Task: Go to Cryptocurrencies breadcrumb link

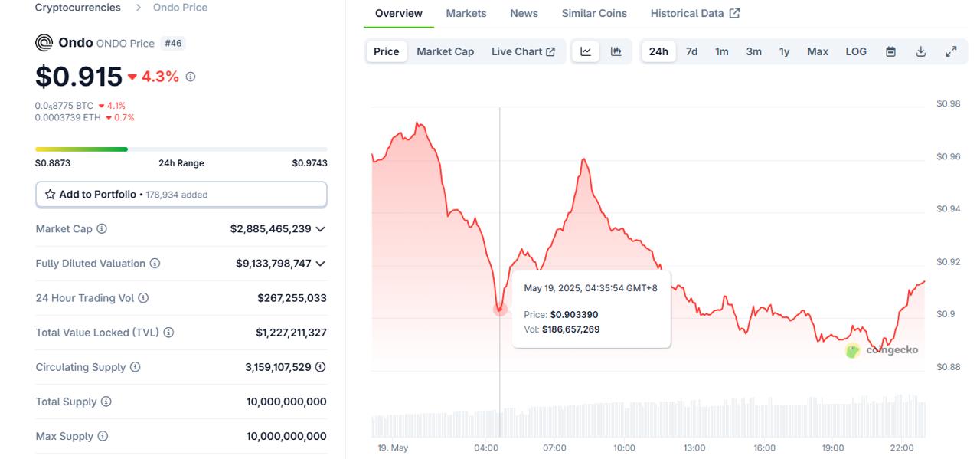Action: (77, 7)
